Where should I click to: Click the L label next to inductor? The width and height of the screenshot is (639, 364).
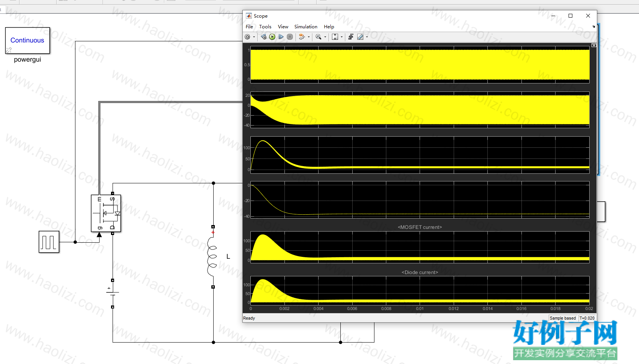tap(228, 256)
